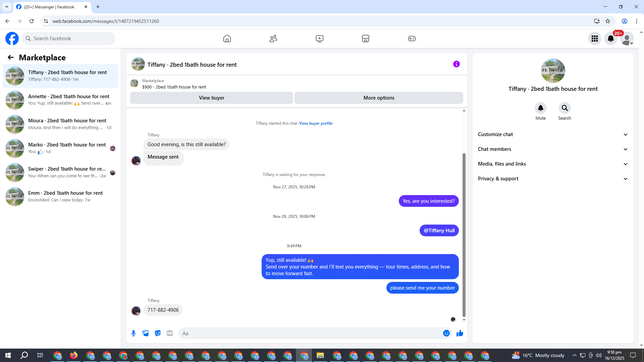Open the weather widget on taskbar
The height and width of the screenshot is (362, 644).
[x=538, y=355]
